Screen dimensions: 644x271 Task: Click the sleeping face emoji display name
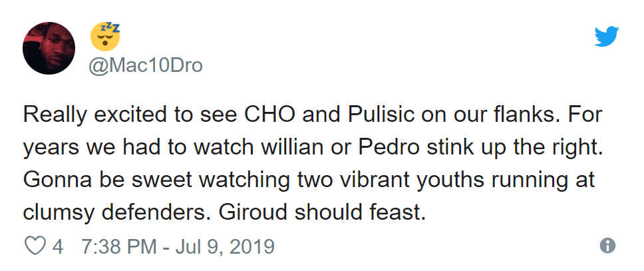tap(105, 36)
